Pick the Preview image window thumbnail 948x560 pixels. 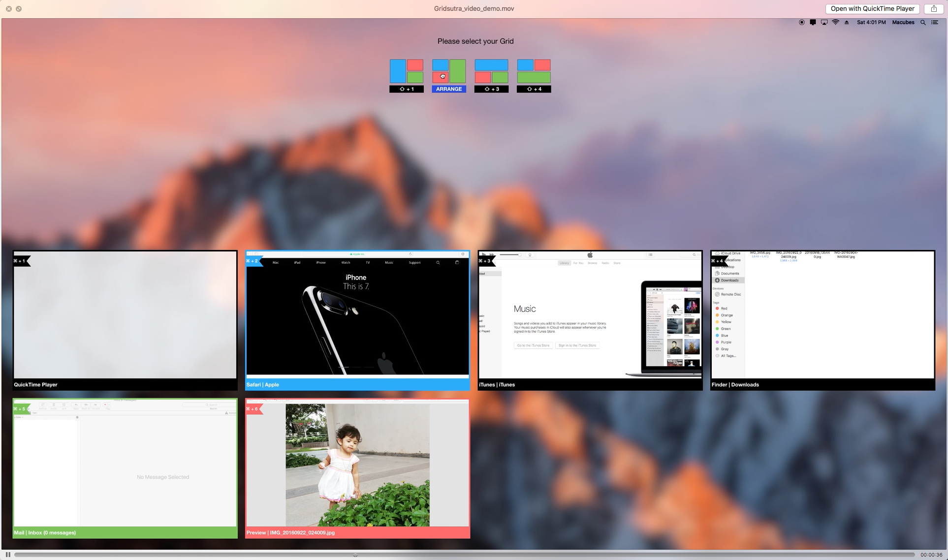click(357, 467)
